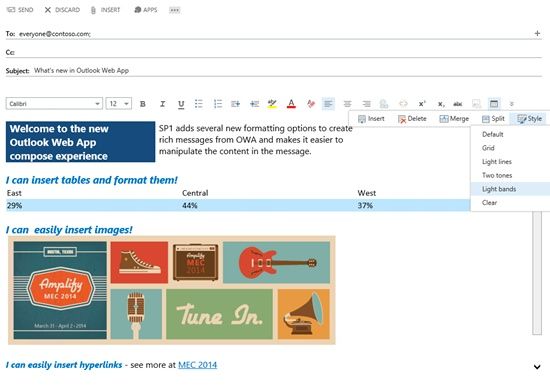
Task: Align text to the right
Action: 367,104
